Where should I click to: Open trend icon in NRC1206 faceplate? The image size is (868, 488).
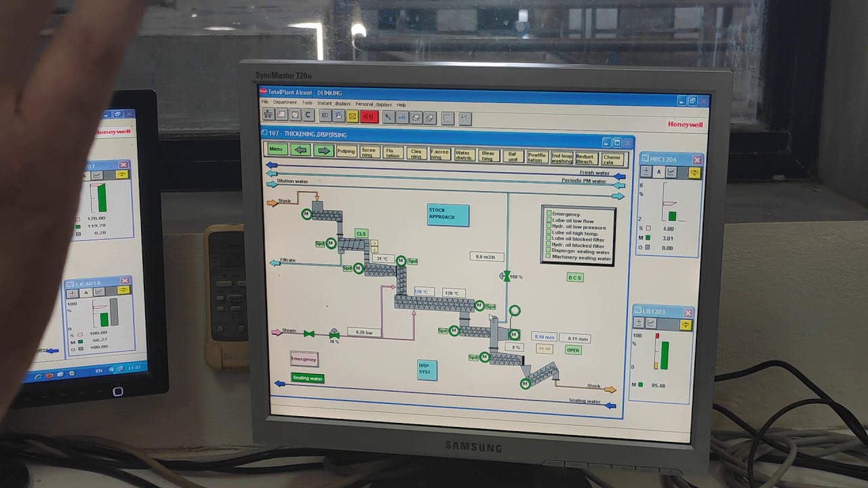click(671, 172)
